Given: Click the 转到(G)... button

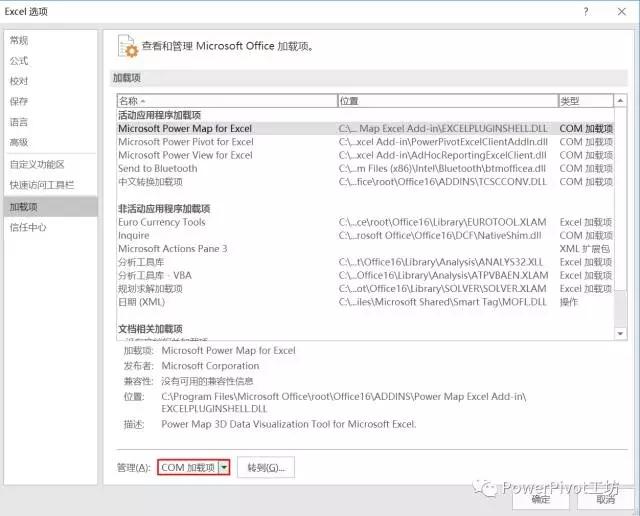Looking at the screenshot, I should coord(266,467).
